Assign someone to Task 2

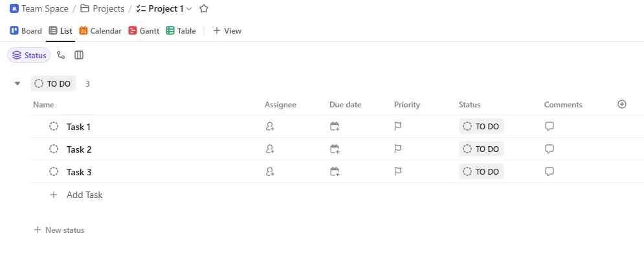[x=270, y=149]
